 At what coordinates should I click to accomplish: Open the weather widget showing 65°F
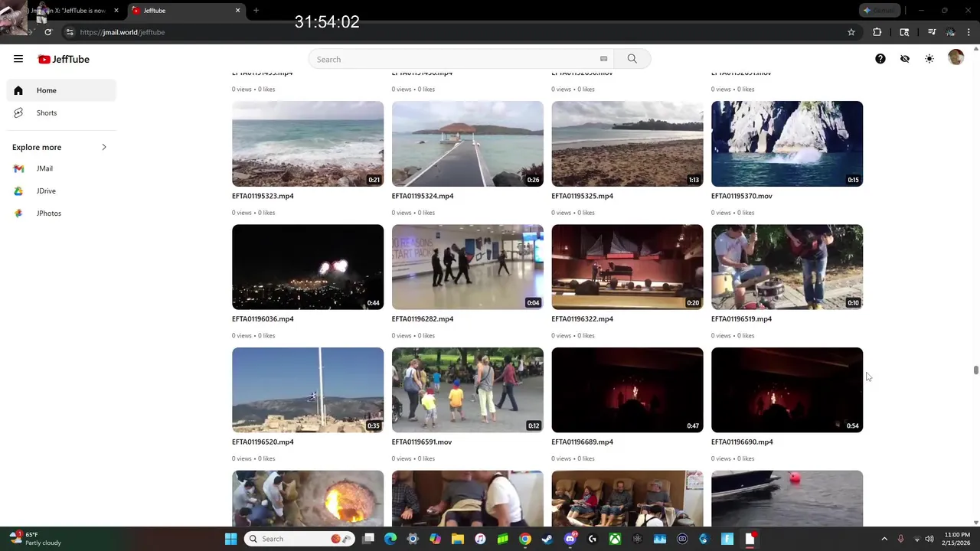tap(34, 539)
